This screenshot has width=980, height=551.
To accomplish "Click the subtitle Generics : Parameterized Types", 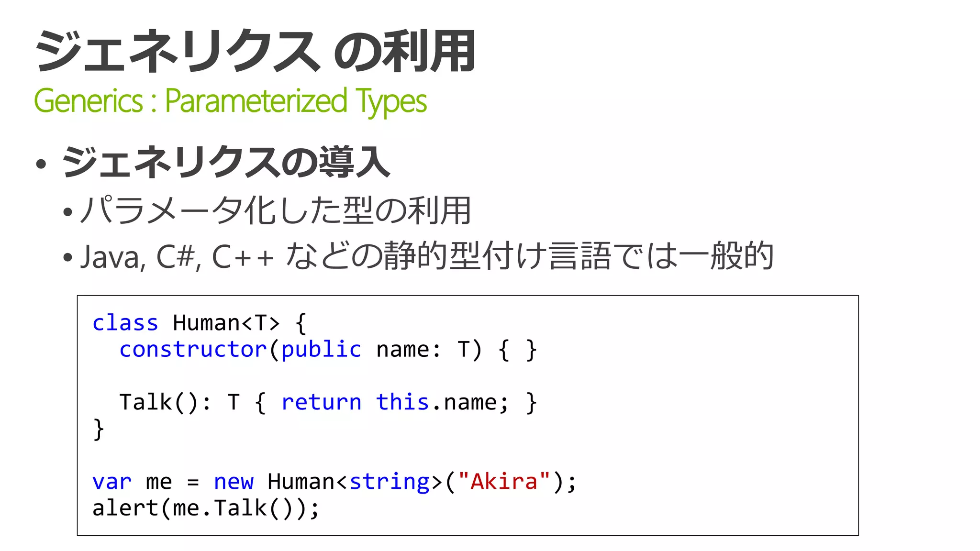I will [230, 101].
